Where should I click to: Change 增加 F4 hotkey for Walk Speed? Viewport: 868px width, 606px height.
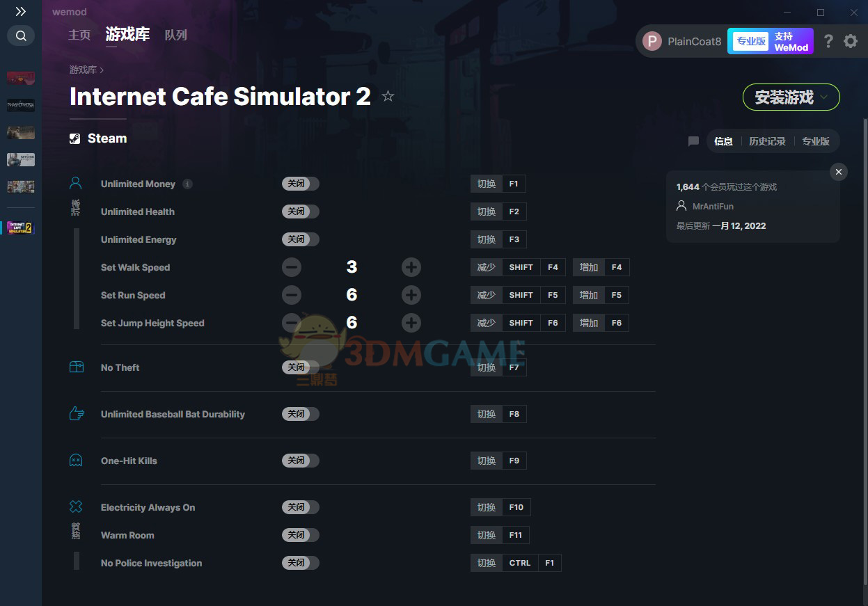click(x=601, y=267)
